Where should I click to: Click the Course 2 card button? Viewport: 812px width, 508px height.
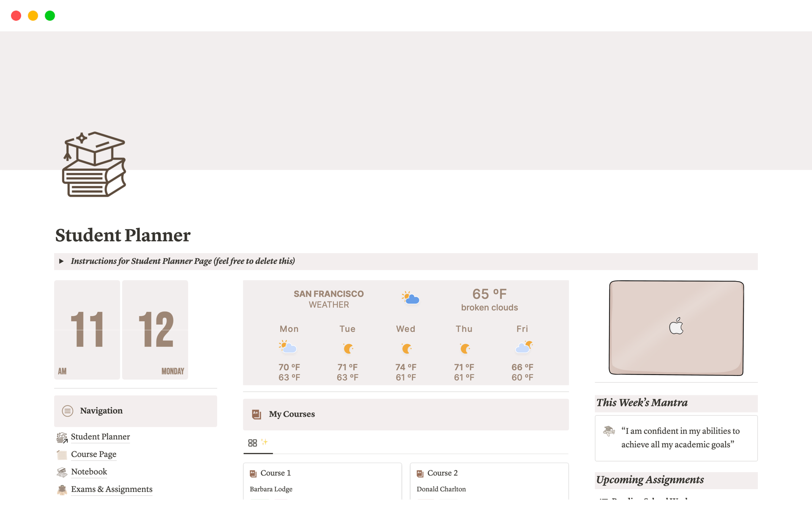tap(490, 479)
